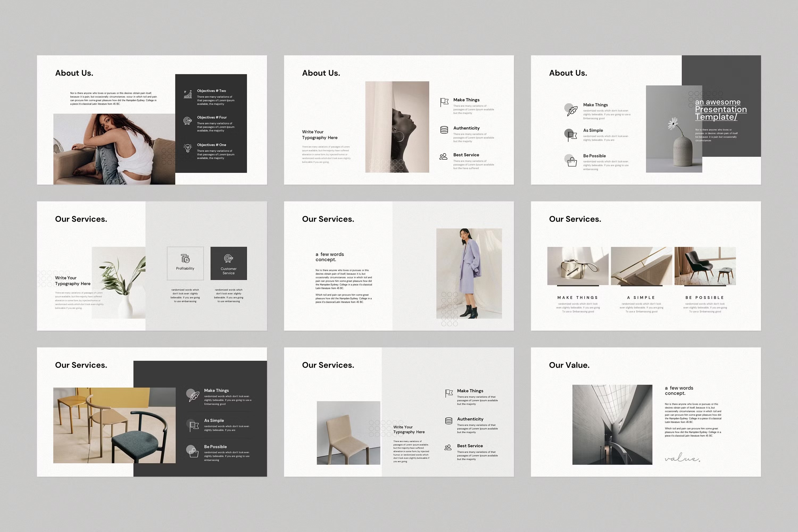
Task: Click the bag icon in the dark chairs slide panel
Action: coord(194,453)
